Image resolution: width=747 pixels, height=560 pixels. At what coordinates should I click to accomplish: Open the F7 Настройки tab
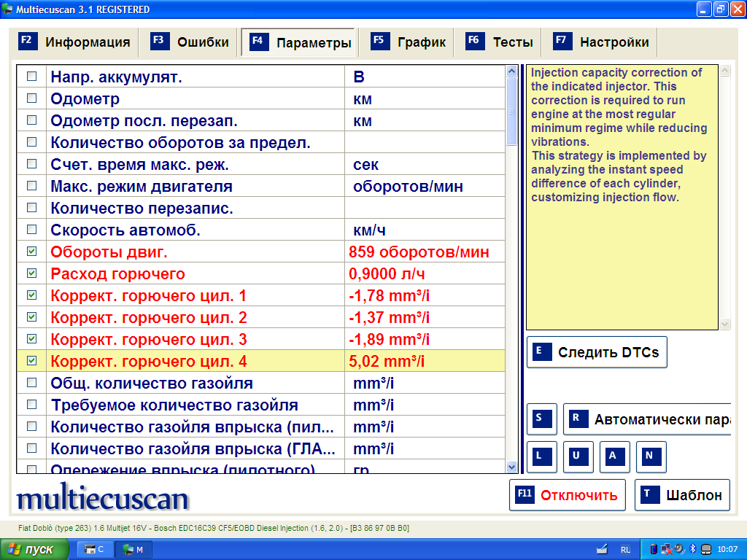point(601,42)
